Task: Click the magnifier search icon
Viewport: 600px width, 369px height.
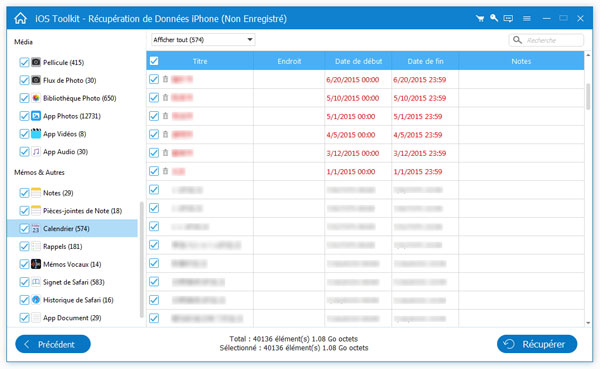Action: [x=517, y=40]
